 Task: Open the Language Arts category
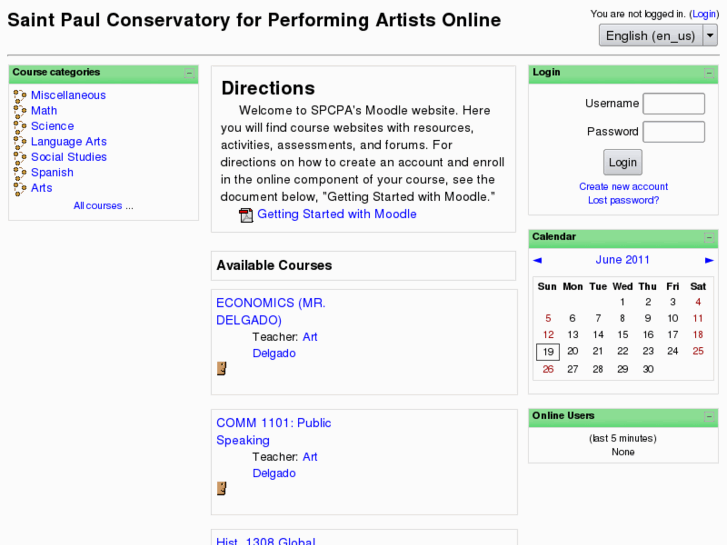(68, 142)
